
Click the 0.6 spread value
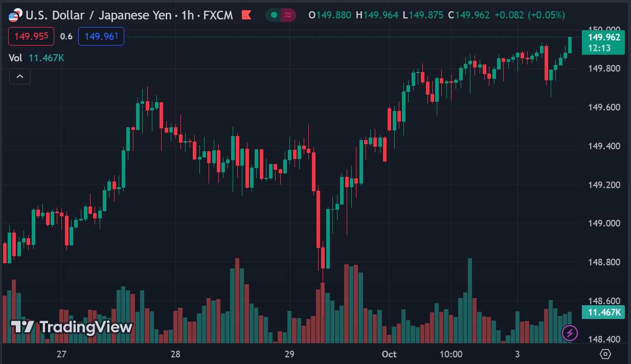(66, 37)
